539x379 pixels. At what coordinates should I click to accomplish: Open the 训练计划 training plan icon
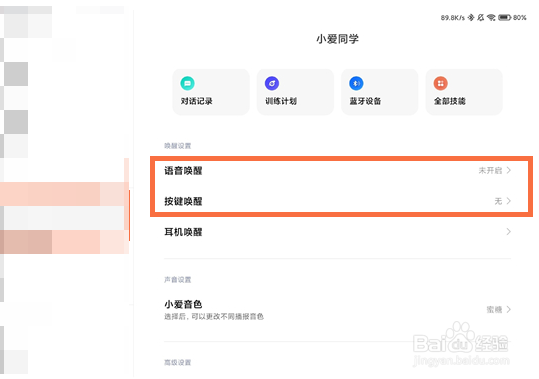pyautogui.click(x=272, y=83)
